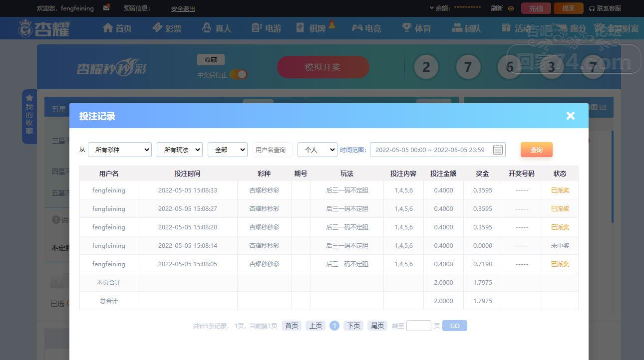This screenshot has height=360, width=644.
Task: Go to next page with 下页
Action: (x=353, y=326)
